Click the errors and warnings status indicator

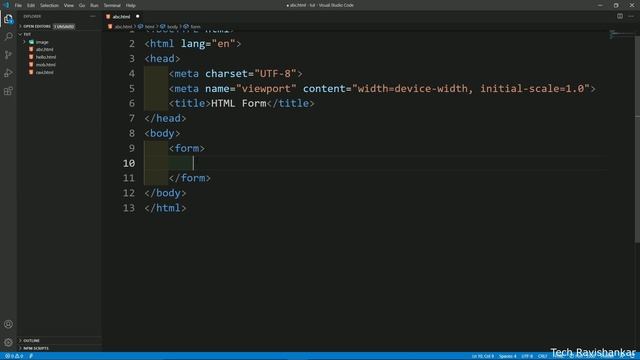click(x=13, y=356)
